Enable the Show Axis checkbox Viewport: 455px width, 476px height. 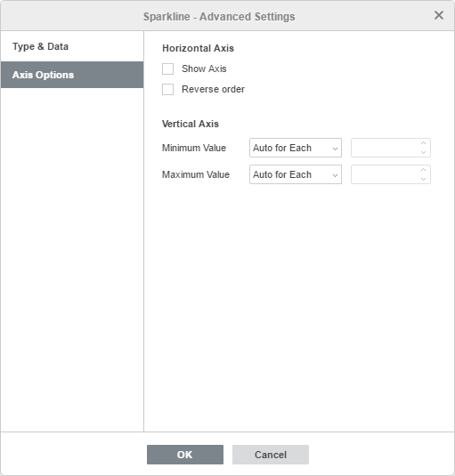pos(167,69)
